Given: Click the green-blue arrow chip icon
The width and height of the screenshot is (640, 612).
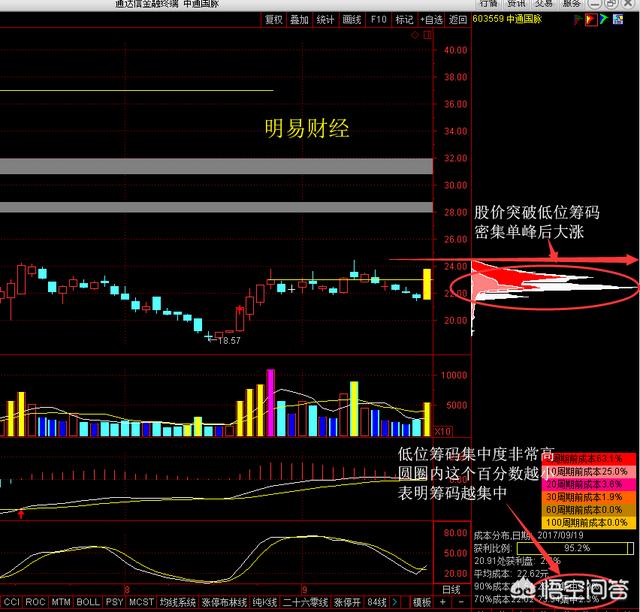Looking at the screenshot, I should point(604,19).
